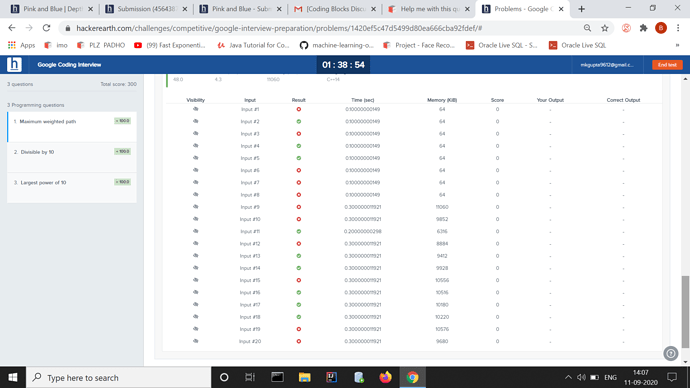690x388 pixels.
Task: Switch to Pink and Blue | Depth tab
Action: pyautogui.click(x=52, y=9)
